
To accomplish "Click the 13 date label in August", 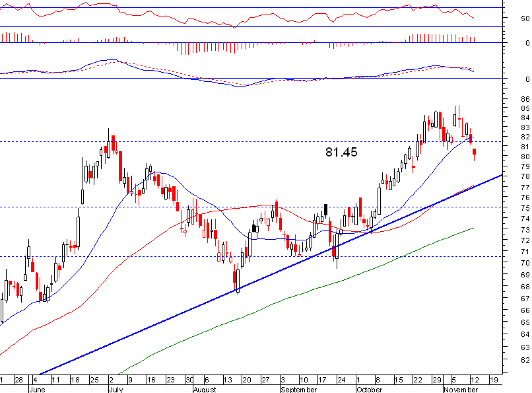I will pos(227,380).
